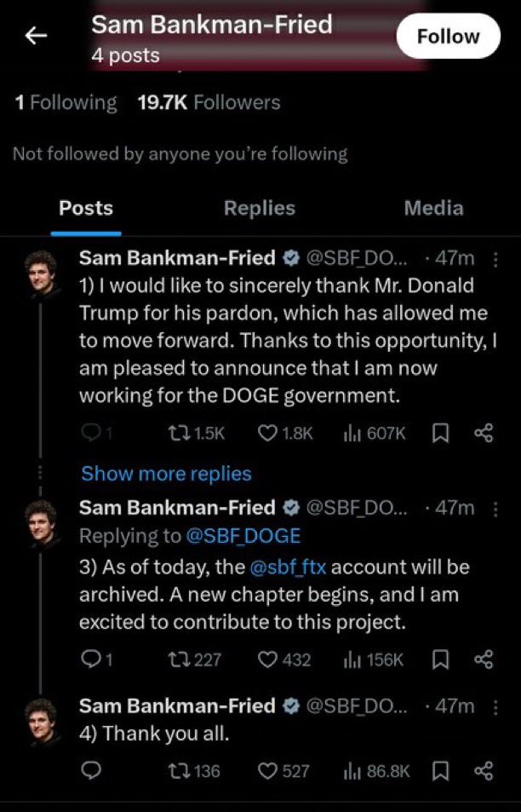The height and width of the screenshot is (812, 521).
Task: Go back using the arrow icon
Action: click(x=36, y=36)
